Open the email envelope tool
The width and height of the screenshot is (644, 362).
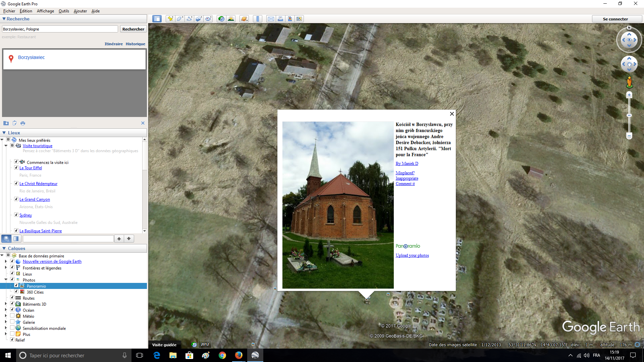pyautogui.click(x=271, y=19)
